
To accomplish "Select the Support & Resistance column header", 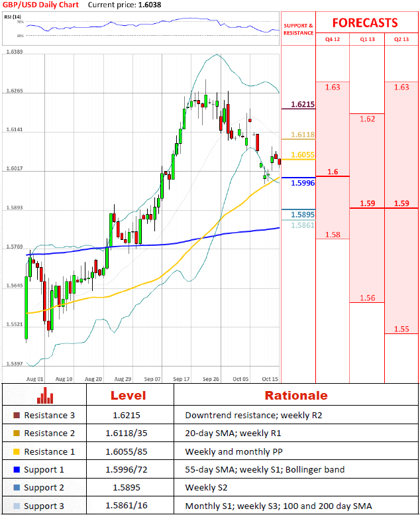I will click(x=298, y=29).
